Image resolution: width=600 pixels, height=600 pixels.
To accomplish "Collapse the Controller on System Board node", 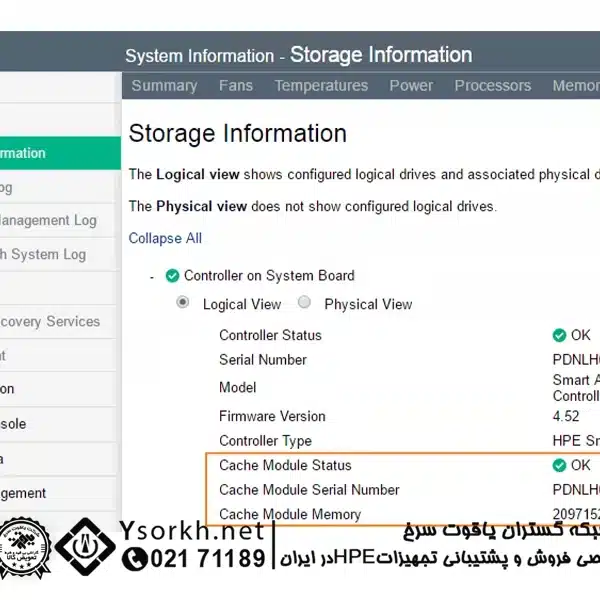I will 152,277.
